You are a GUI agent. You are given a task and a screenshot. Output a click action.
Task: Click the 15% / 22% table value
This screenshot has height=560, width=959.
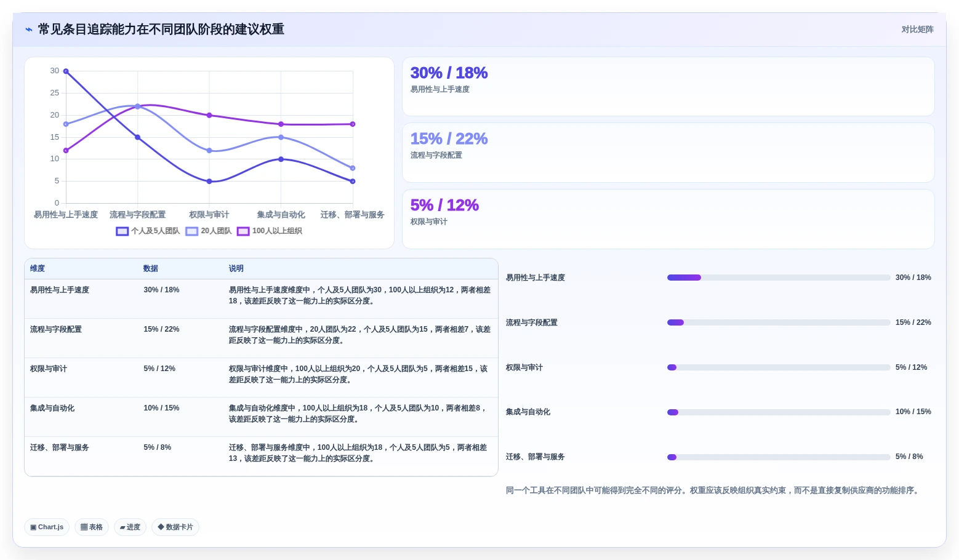[x=161, y=329]
